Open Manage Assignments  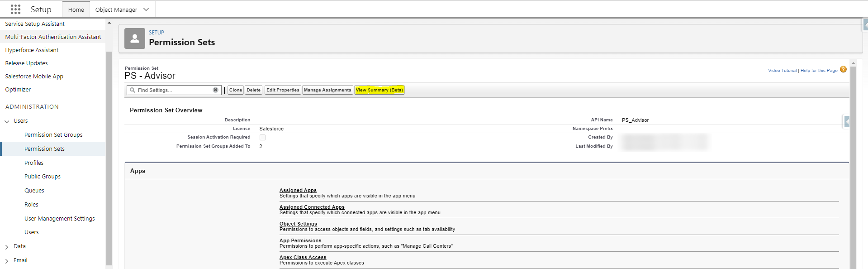tap(327, 90)
